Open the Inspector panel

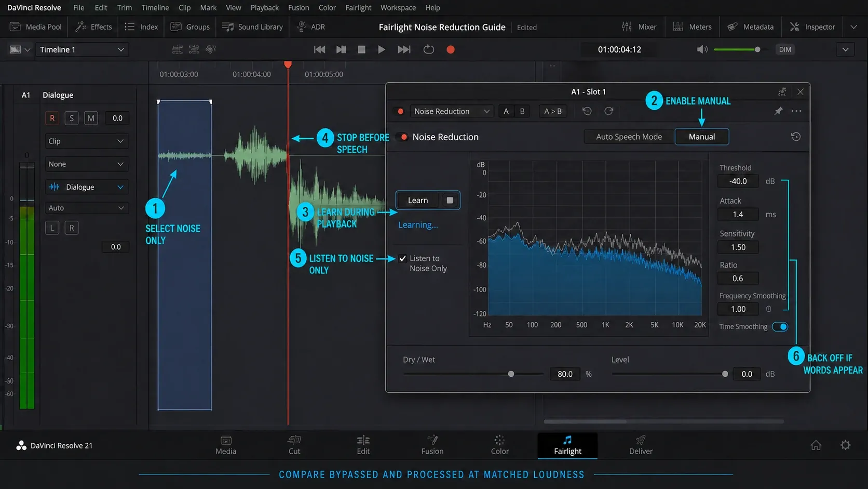pyautogui.click(x=812, y=27)
